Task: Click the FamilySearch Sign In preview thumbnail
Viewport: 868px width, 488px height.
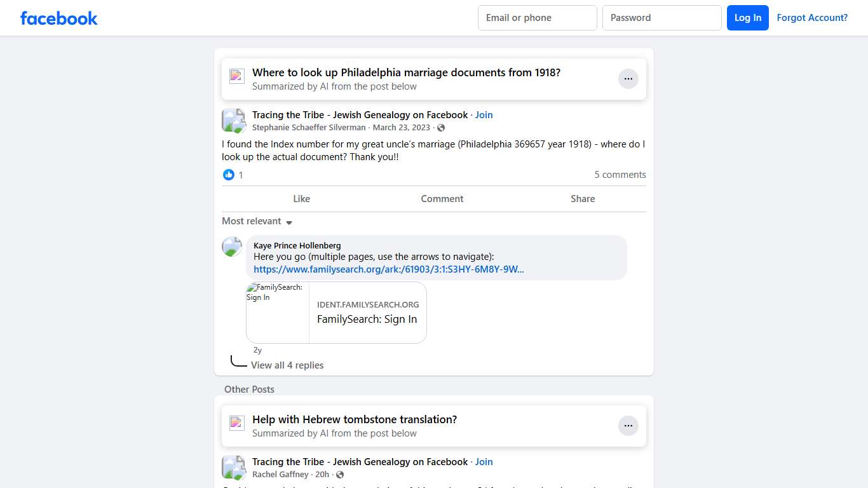Action: (277, 312)
